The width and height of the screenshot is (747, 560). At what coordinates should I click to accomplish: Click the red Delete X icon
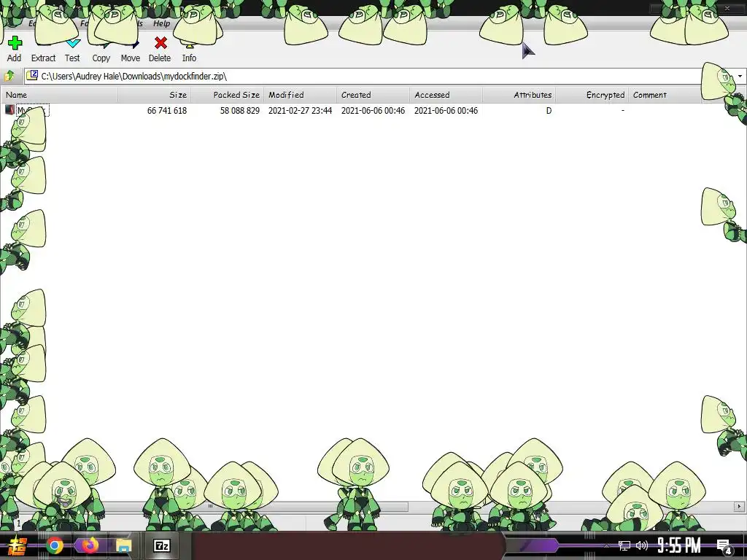(160, 43)
